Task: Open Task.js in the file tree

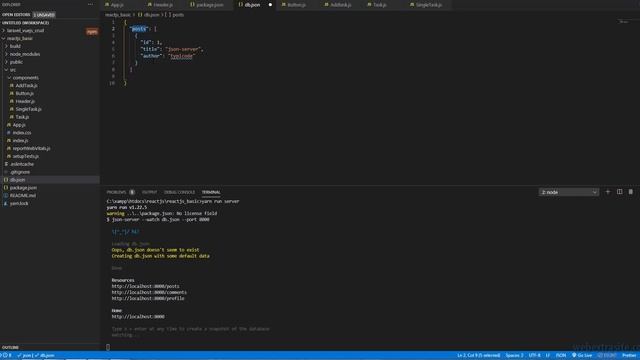Action: (x=22, y=117)
